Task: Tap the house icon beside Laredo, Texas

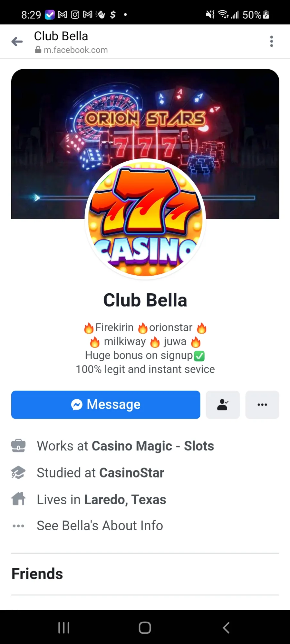Action: point(18,499)
